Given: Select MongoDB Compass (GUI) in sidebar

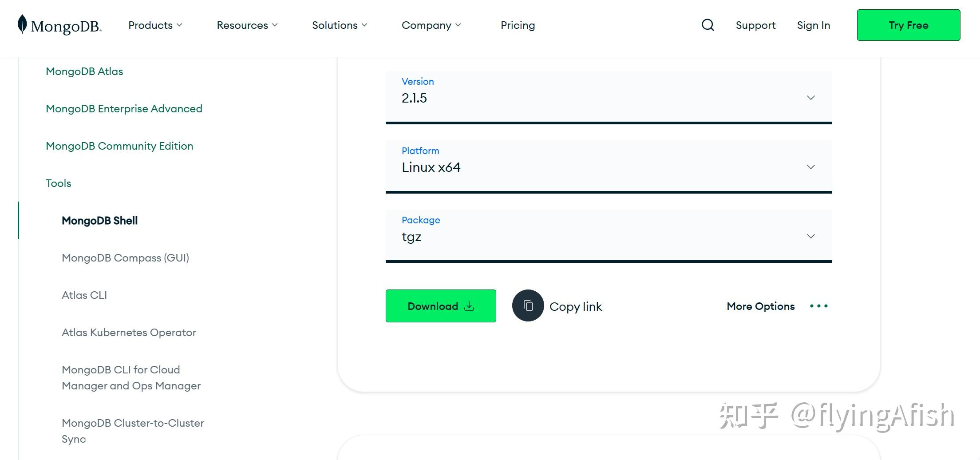Looking at the screenshot, I should [125, 258].
